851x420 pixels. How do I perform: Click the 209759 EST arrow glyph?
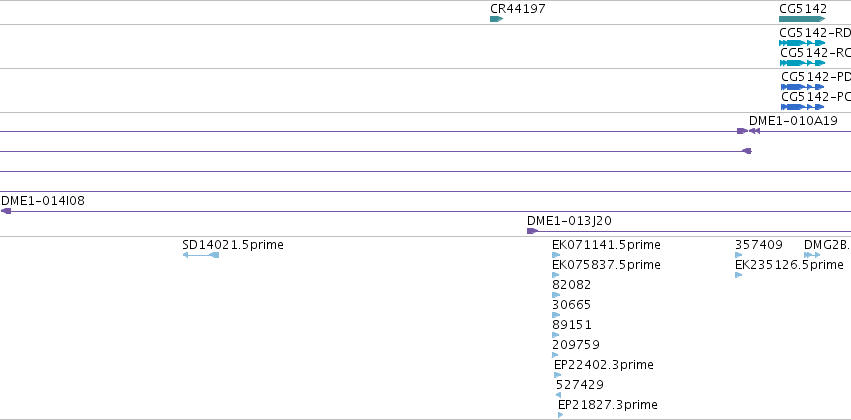pyautogui.click(x=555, y=355)
